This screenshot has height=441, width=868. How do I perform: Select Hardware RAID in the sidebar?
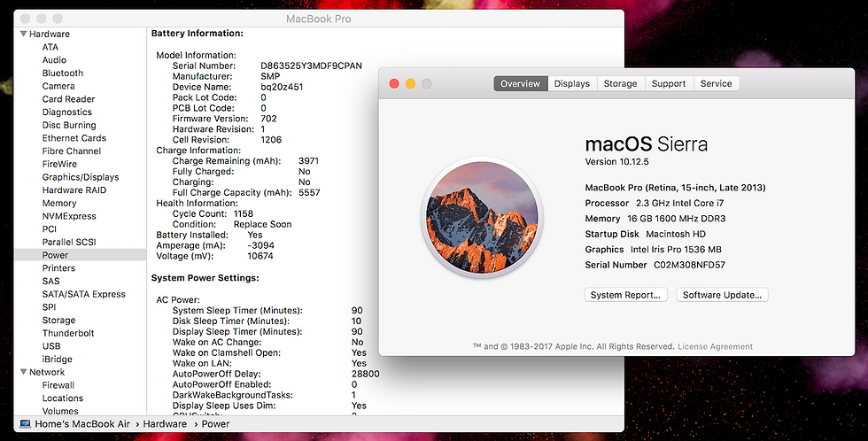coord(74,190)
